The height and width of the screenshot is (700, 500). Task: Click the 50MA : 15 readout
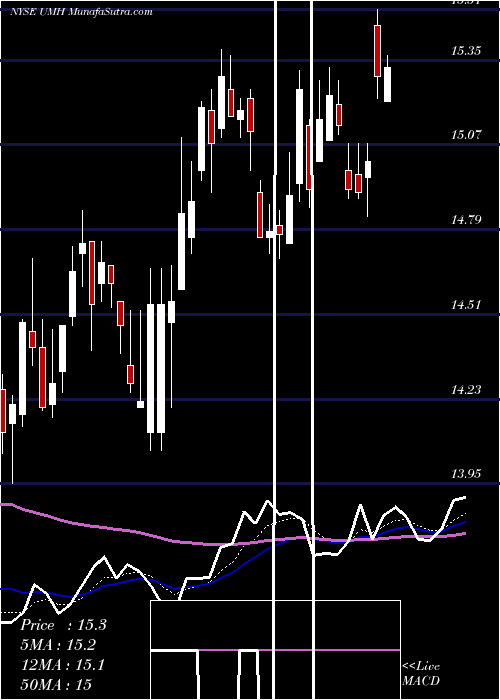56,684
